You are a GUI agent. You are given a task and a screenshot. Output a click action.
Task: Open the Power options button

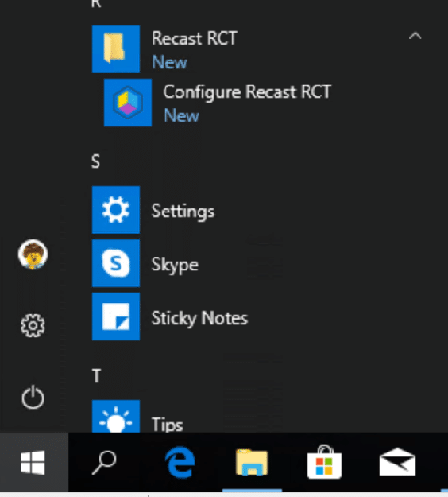click(x=33, y=397)
